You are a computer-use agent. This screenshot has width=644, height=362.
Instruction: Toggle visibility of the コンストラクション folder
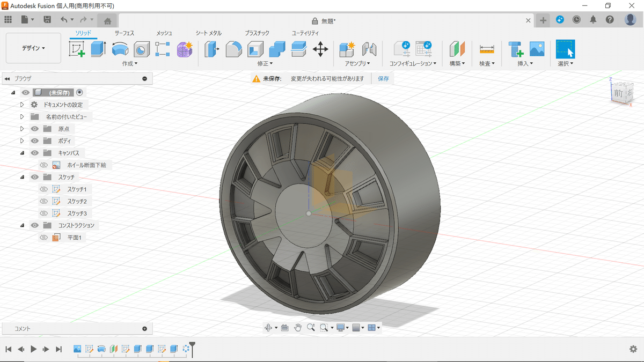click(x=34, y=225)
